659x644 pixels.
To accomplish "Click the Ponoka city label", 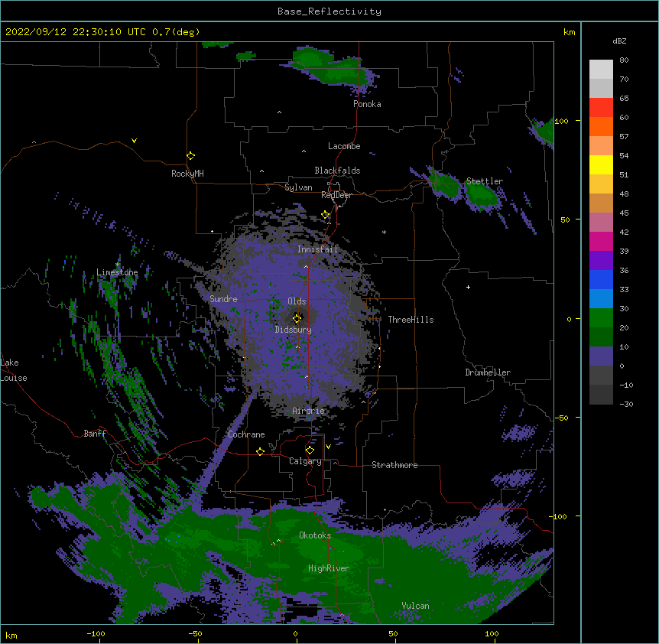I will 367,104.
